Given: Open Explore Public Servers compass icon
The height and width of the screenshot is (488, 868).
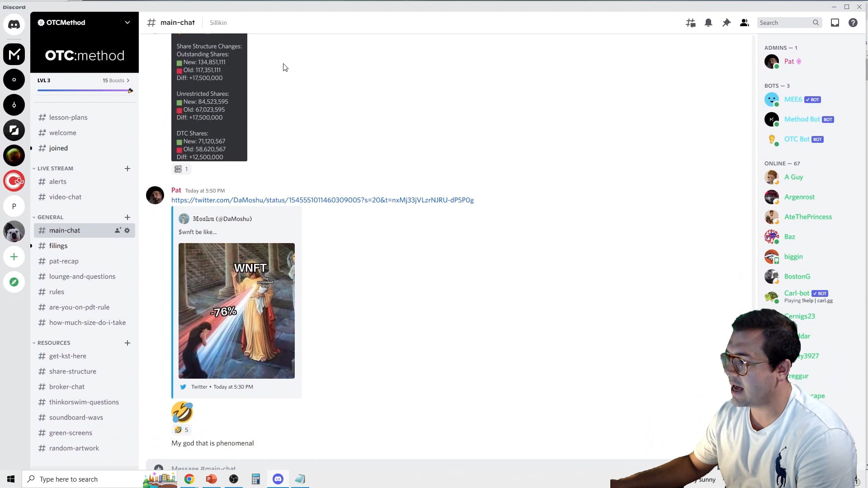Looking at the screenshot, I should [x=14, y=282].
